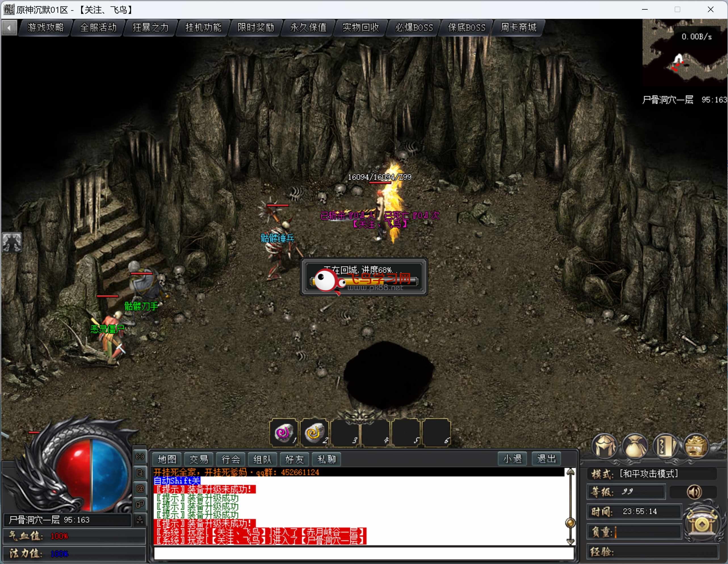
Task: Use the purple swirl scroll in slot 1
Action: [284, 433]
